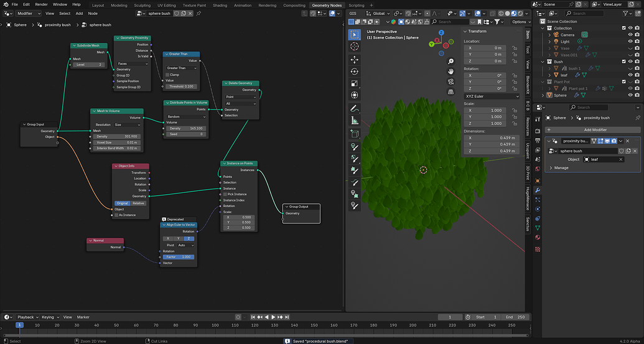This screenshot has width=644, height=344.
Task: Click the Z axis on navigation gizmo
Action: pyautogui.click(x=441, y=32)
